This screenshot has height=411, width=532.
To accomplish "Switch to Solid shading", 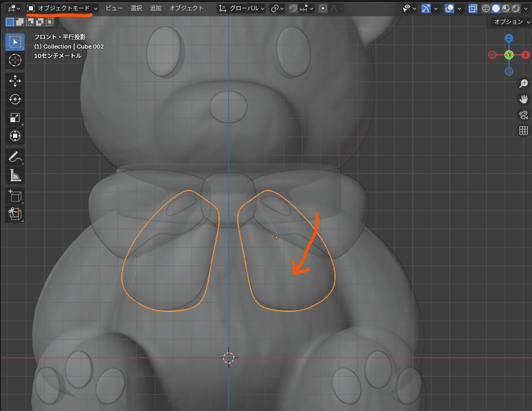I will pyautogui.click(x=496, y=8).
